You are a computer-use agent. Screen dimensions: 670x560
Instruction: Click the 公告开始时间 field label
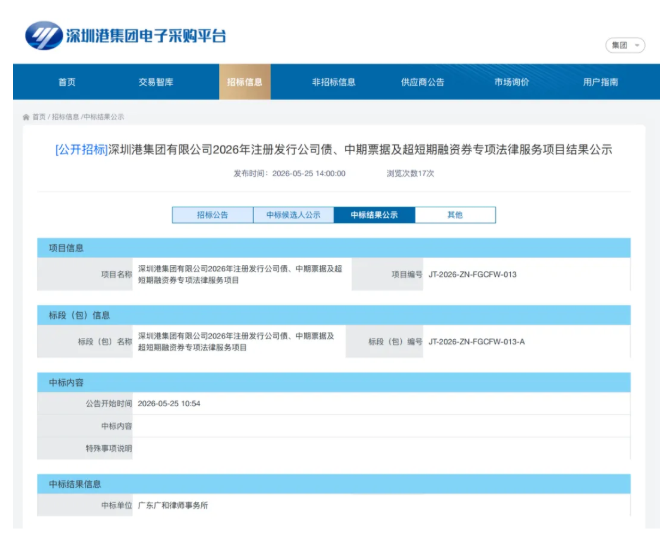tap(109, 404)
